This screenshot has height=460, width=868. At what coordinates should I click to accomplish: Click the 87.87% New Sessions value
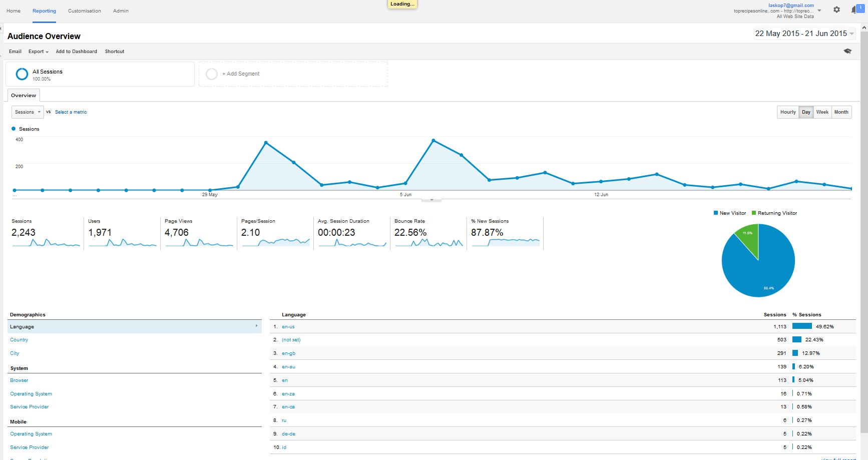(487, 232)
